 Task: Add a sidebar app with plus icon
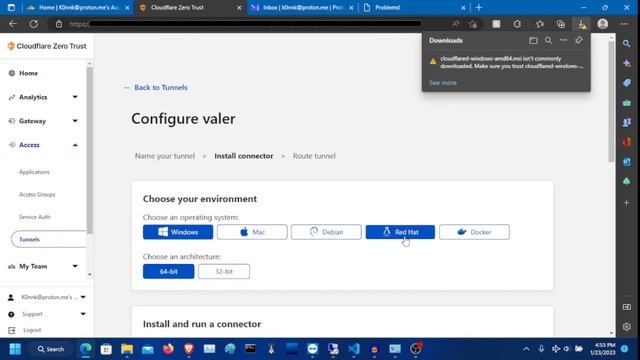627,202
